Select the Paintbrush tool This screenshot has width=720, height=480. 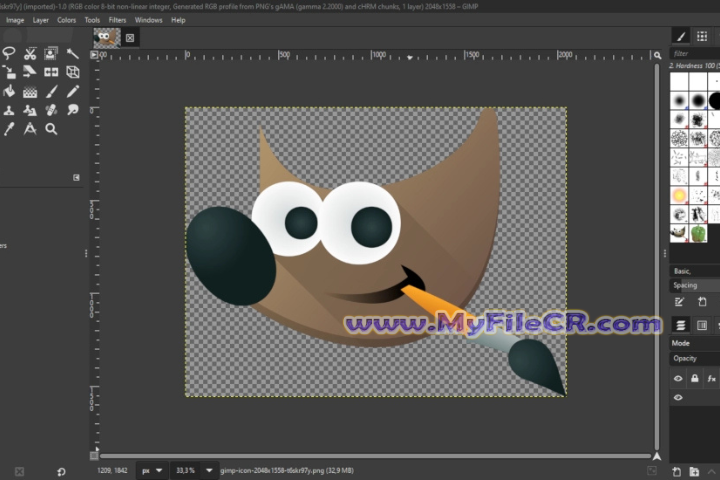tap(51, 91)
